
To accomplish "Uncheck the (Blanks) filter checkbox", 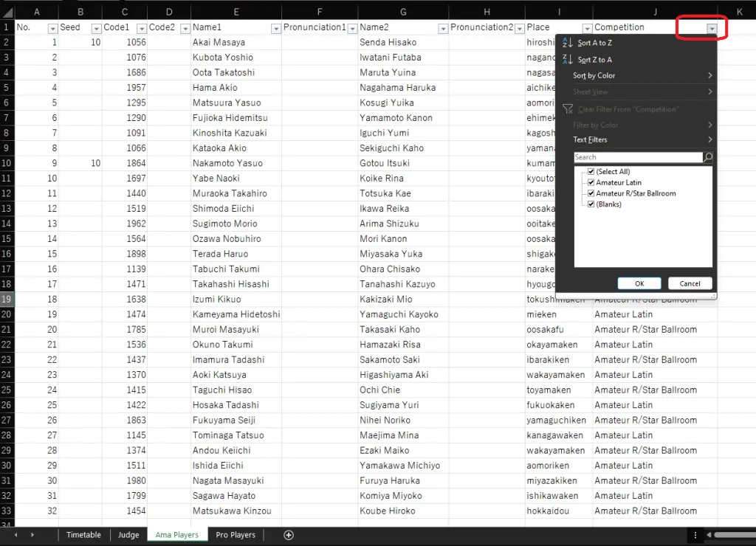I will (591, 204).
